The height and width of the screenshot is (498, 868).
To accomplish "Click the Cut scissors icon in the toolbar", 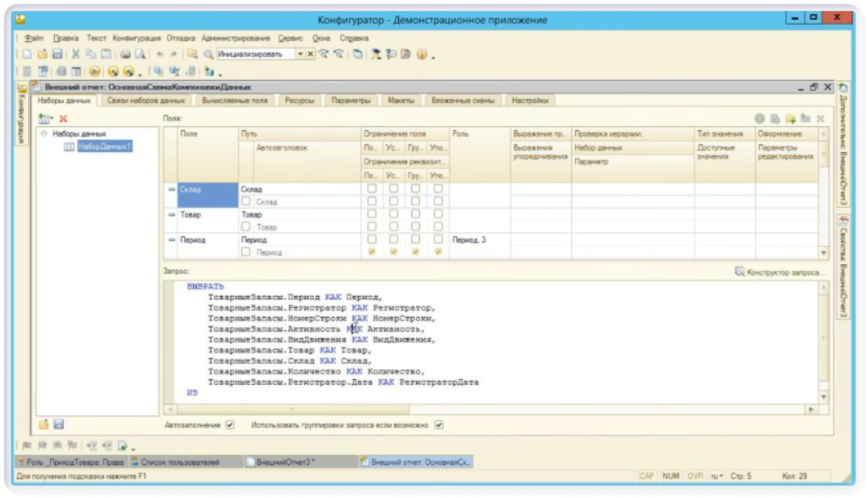I will coord(76,54).
